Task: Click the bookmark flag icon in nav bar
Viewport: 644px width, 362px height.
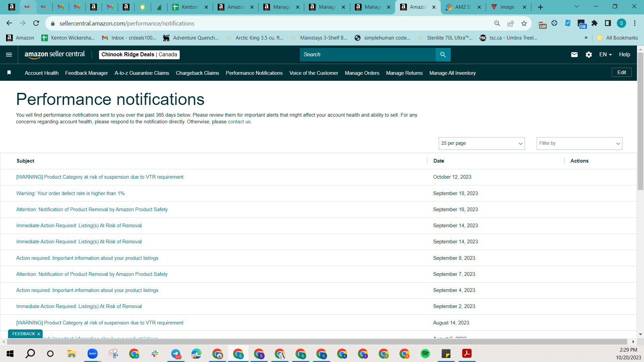Action: point(9,73)
